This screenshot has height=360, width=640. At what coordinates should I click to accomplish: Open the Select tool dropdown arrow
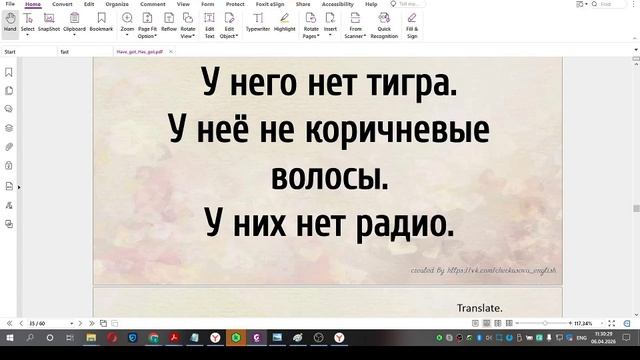pyautogui.click(x=28, y=36)
